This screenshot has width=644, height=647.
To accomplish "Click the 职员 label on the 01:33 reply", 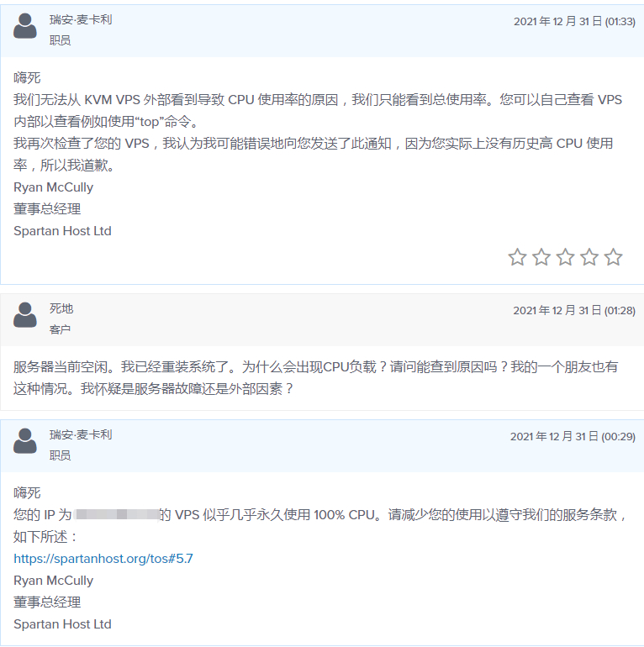I will click(60, 40).
